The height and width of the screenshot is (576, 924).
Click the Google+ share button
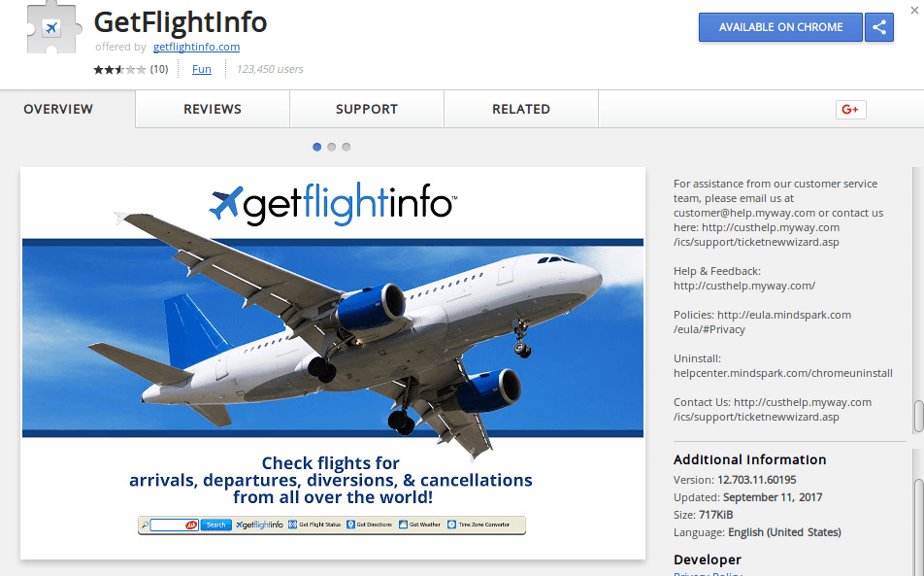[850, 110]
